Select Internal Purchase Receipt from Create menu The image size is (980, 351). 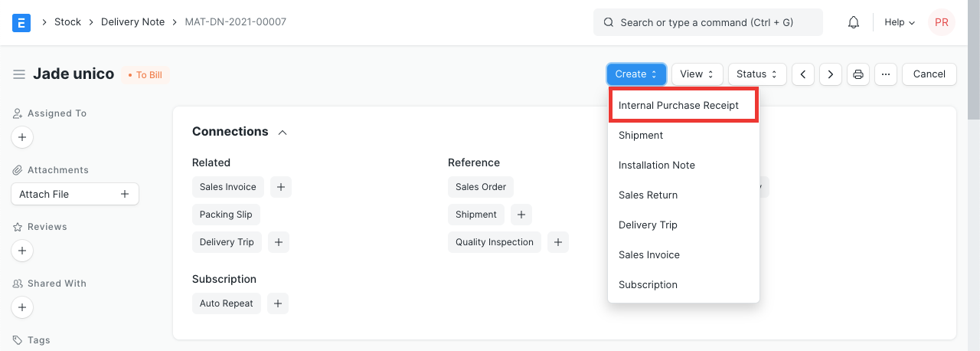point(678,106)
